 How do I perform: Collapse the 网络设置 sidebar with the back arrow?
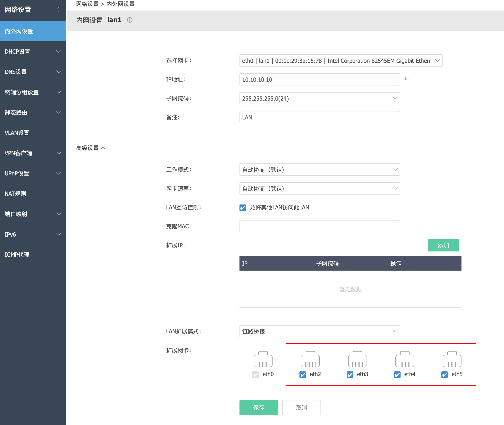point(58,10)
